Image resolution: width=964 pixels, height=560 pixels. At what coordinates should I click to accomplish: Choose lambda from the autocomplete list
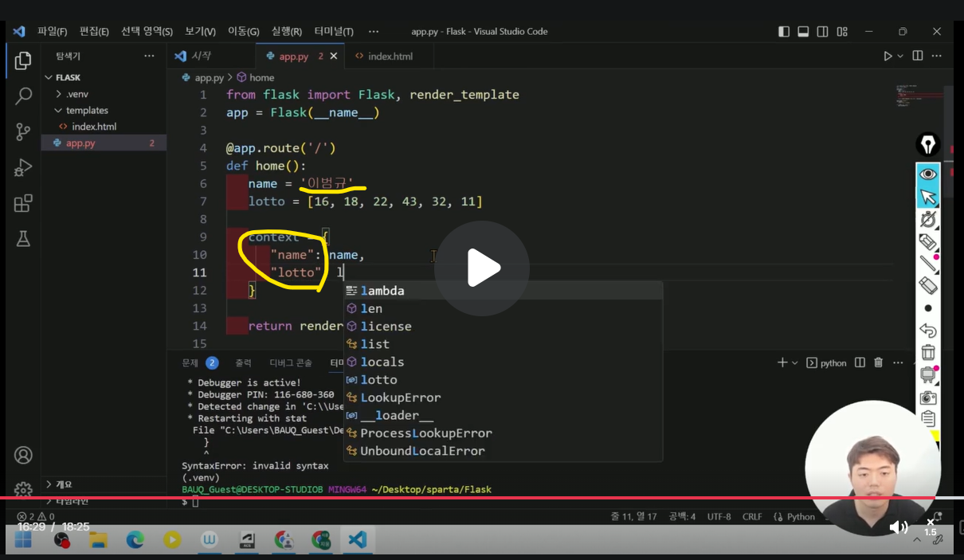(503, 291)
